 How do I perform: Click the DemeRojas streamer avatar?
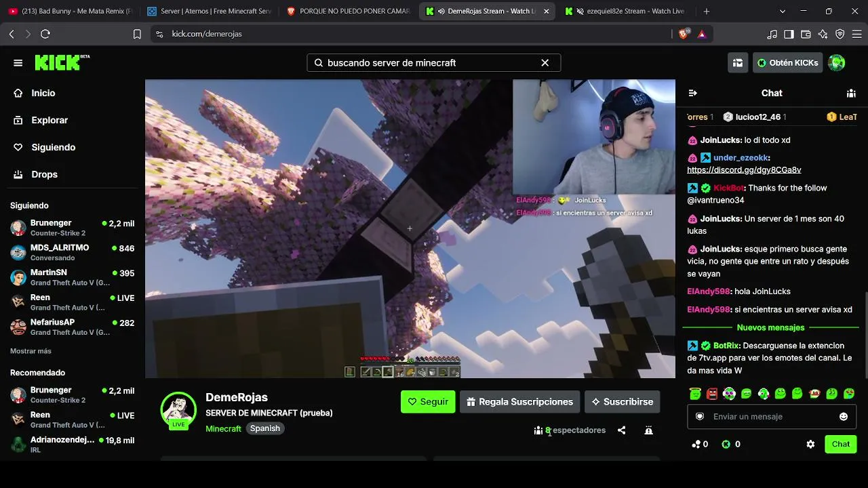tap(178, 410)
